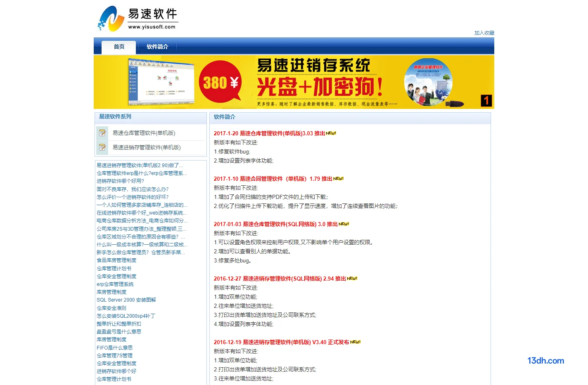
Task: Click banner title 易速进销存系统
Action: click(313, 65)
